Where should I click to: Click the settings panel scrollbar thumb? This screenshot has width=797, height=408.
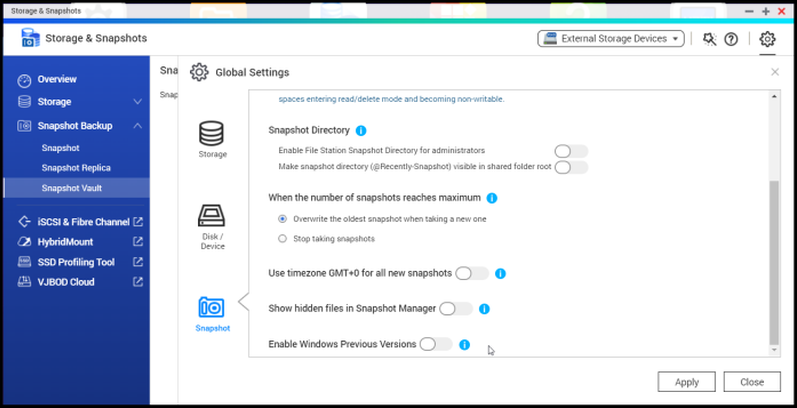(x=774, y=263)
